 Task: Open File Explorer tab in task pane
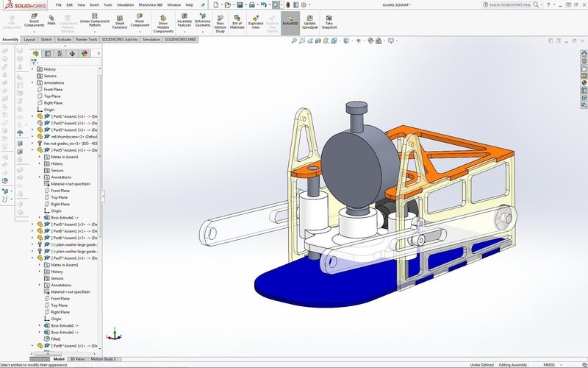pos(584,68)
